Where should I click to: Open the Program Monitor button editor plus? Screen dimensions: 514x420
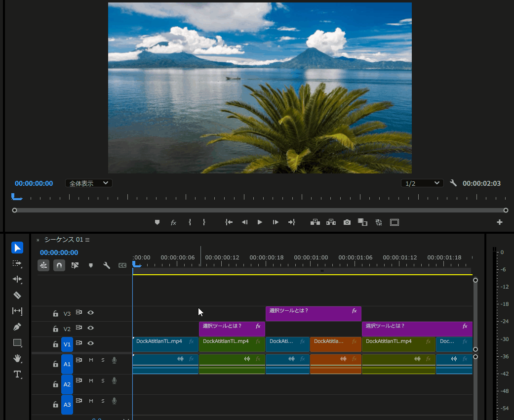tap(500, 222)
